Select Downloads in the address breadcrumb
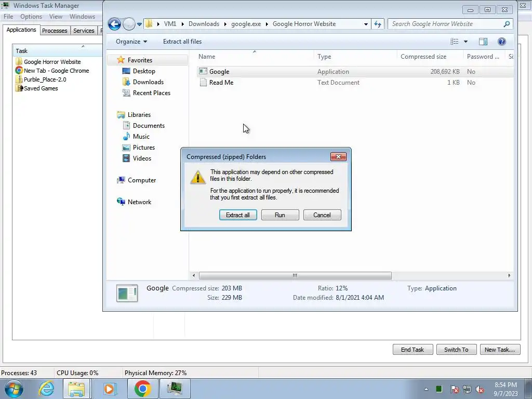Image resolution: width=532 pixels, height=399 pixels. (x=204, y=24)
